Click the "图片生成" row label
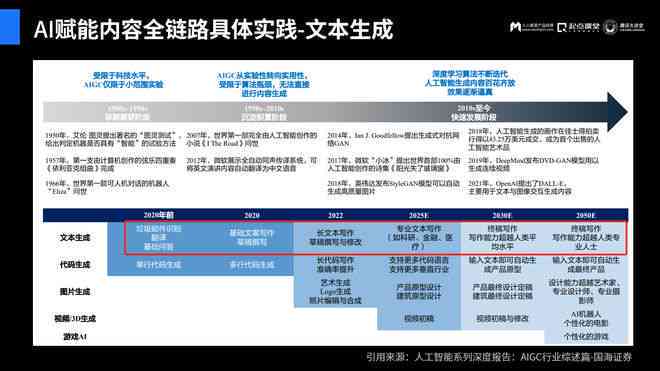 point(75,291)
